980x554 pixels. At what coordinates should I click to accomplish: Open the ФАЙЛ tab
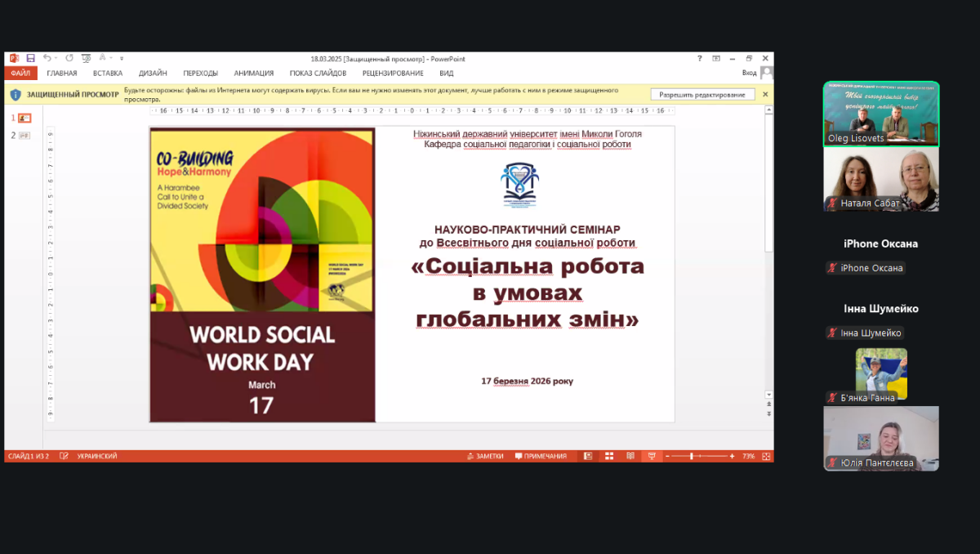coord(20,74)
